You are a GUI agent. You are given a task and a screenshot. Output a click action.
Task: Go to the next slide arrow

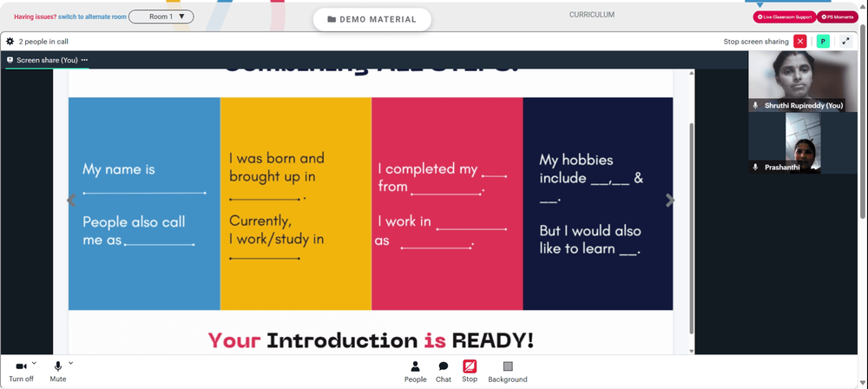[670, 200]
